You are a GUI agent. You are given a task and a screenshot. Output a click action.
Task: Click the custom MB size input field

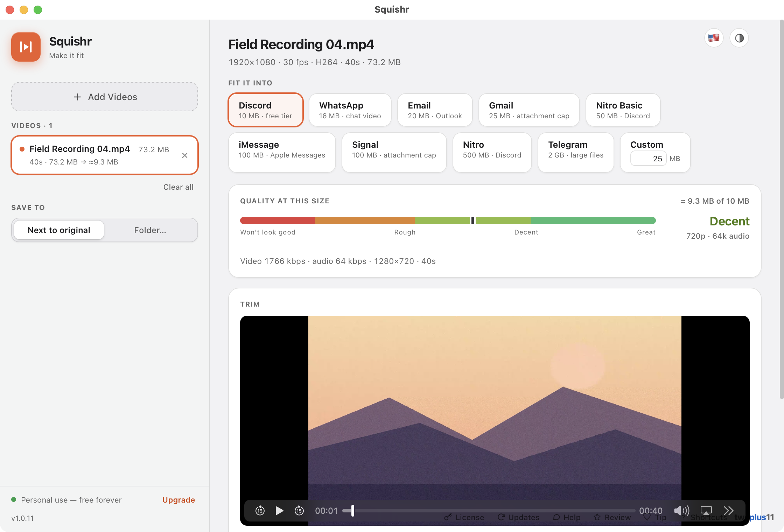[648, 159]
